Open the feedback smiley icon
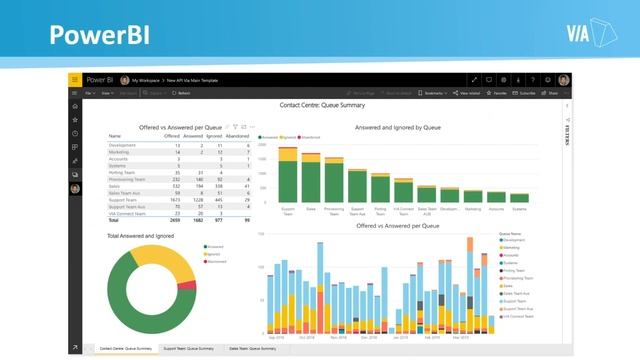 tap(548, 80)
